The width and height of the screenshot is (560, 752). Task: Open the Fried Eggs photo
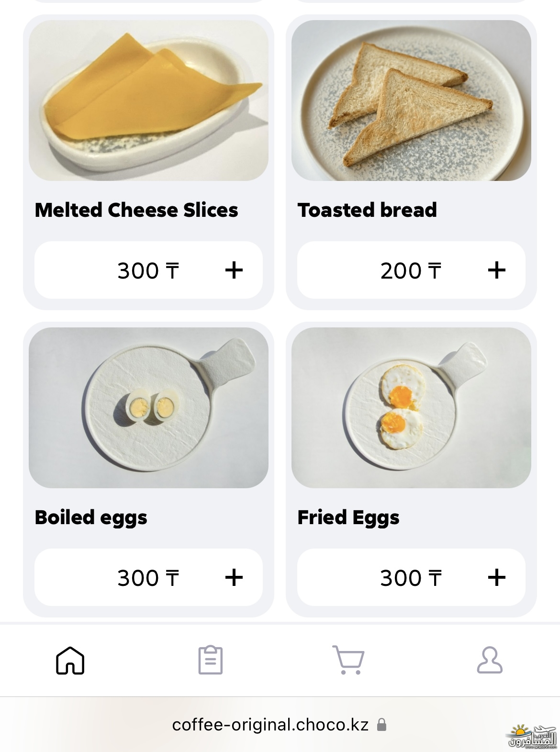click(411, 408)
